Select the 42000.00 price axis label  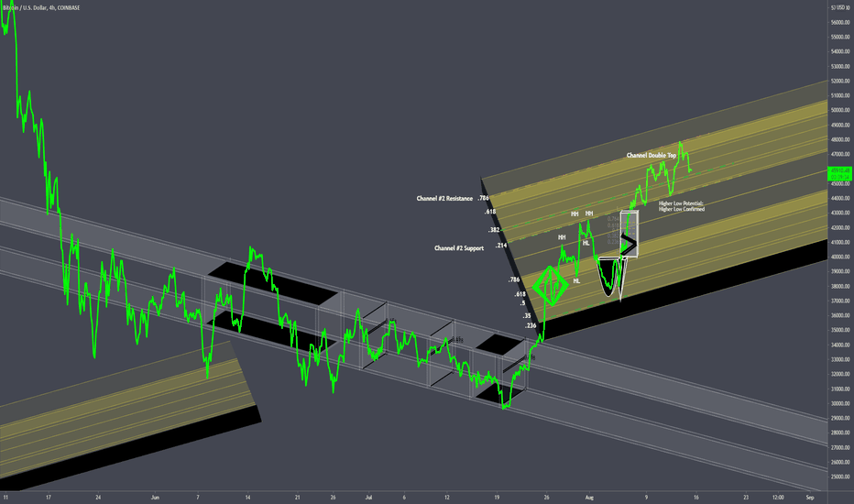pyautogui.click(x=841, y=228)
